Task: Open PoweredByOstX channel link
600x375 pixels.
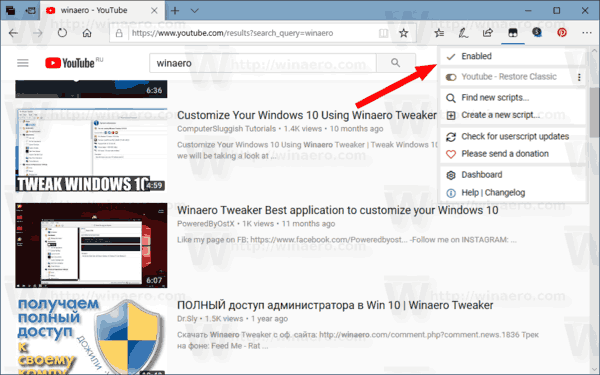Action: point(205,224)
